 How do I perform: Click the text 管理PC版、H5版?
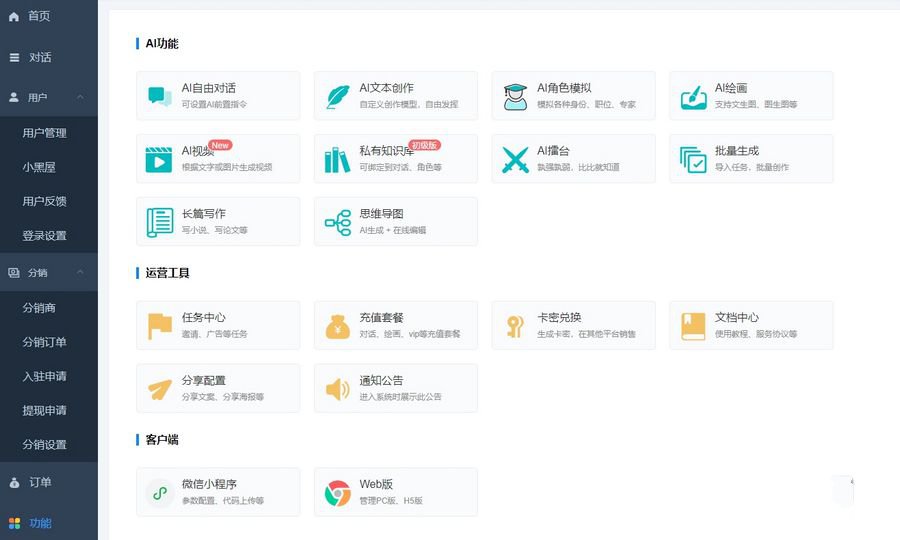(x=391, y=501)
